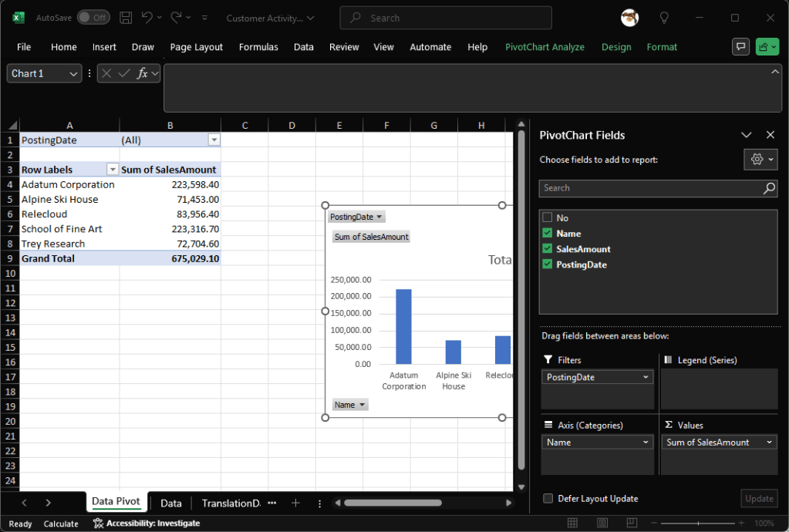Click the Undo arrow icon
Screen dimensions: 789x532
pos(147,18)
